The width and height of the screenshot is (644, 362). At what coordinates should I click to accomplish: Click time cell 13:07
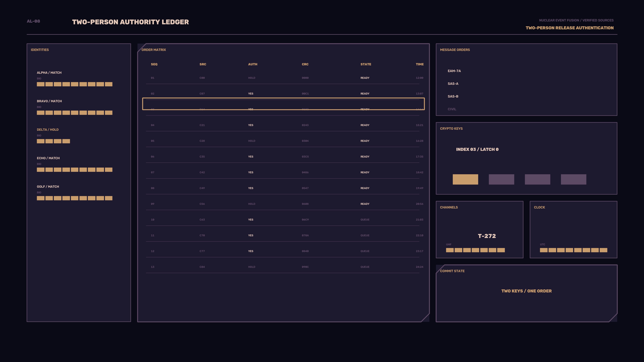(x=419, y=94)
